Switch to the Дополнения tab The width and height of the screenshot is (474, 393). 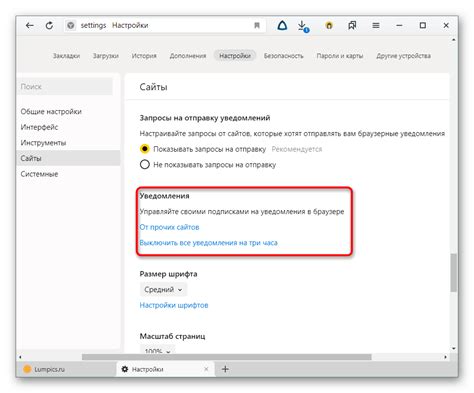pos(188,56)
